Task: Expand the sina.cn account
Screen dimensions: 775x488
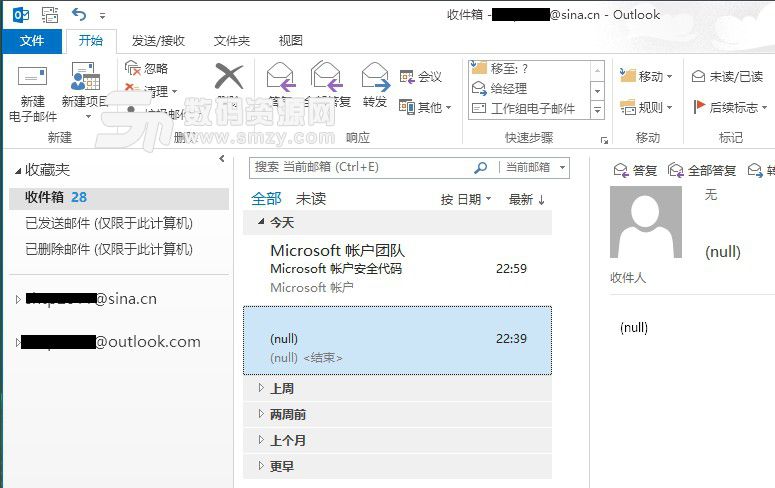Action: tap(18, 299)
